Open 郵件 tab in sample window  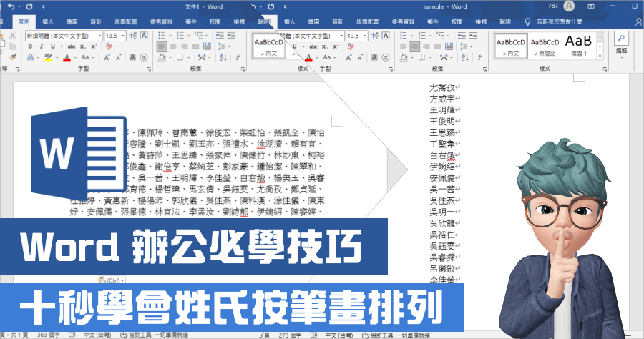click(432, 21)
